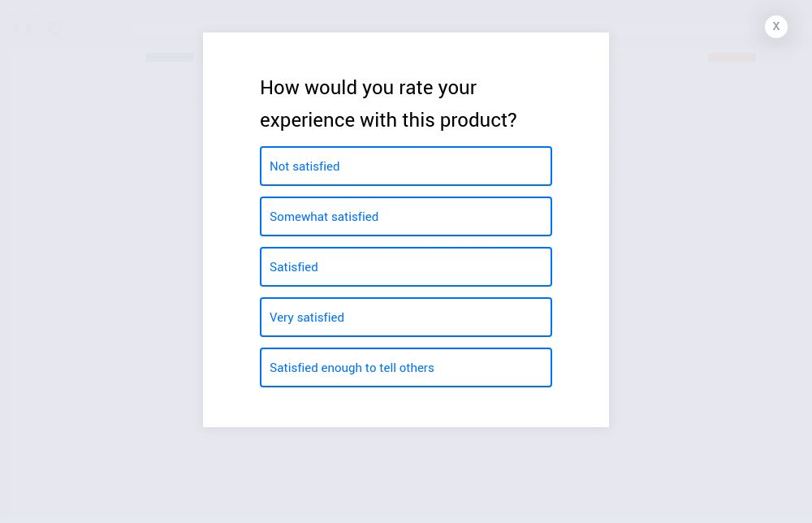Click the fourth answer option in the list

[x=406, y=317]
